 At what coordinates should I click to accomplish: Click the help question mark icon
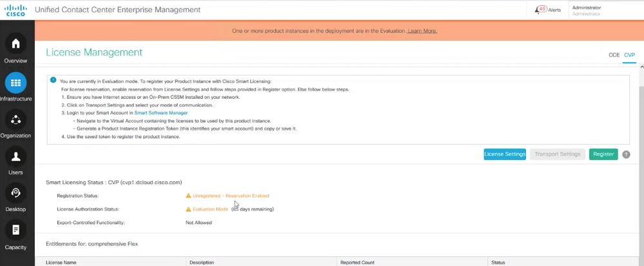pyautogui.click(x=626, y=154)
